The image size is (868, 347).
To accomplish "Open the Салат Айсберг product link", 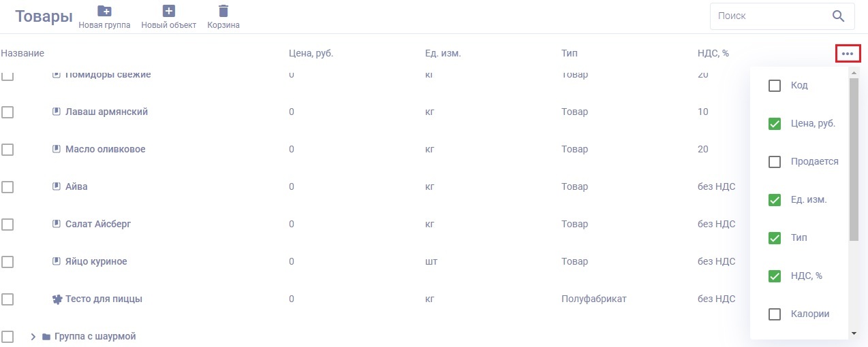I will 98,224.
